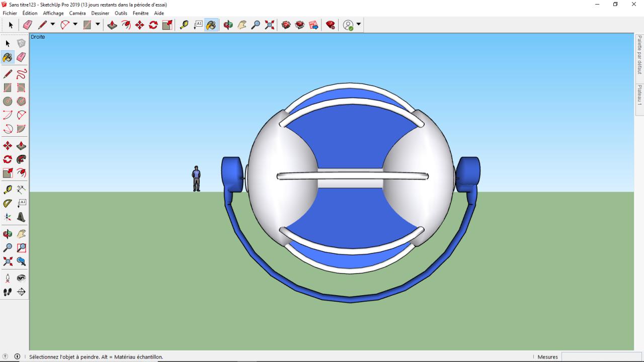The image size is (644, 362).
Task: Select the Scale tool in top toolbar
Action: [167, 25]
